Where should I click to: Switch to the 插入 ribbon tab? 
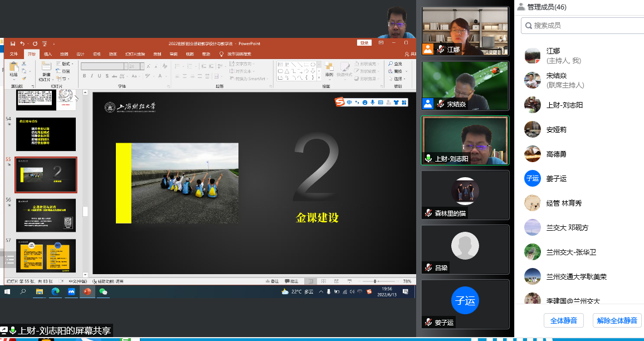tap(48, 54)
